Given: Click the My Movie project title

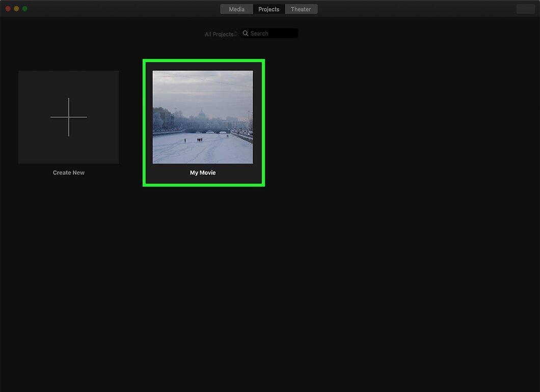Looking at the screenshot, I should coord(203,173).
